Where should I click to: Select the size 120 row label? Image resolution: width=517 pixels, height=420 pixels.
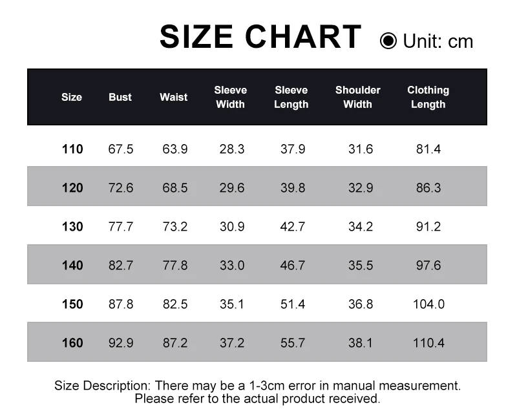click(x=72, y=188)
